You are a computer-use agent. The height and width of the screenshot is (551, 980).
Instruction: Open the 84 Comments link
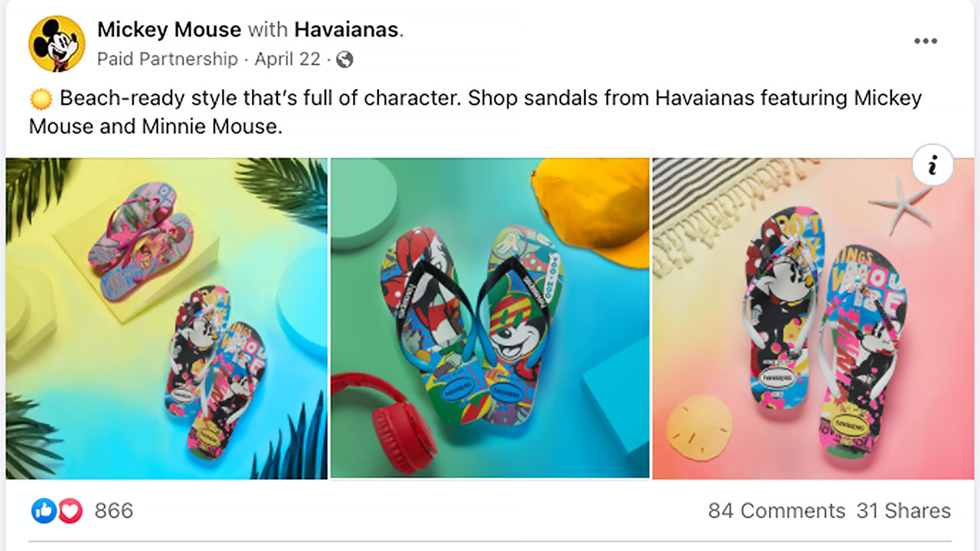pos(776,510)
